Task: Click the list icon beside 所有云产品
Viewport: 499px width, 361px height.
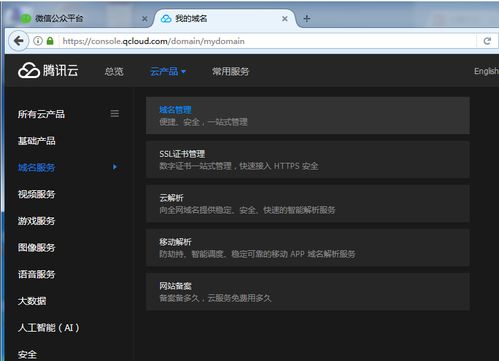Action: [115, 114]
